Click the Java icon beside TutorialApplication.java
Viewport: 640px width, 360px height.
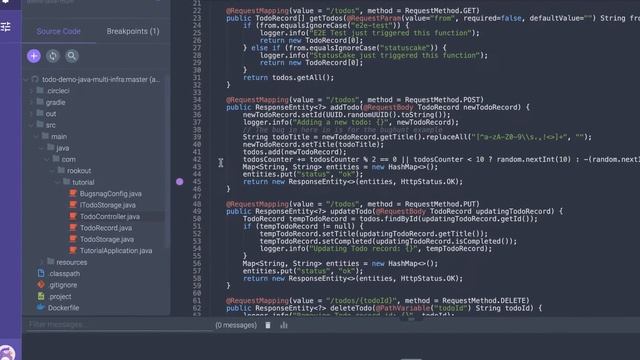[x=73, y=250]
